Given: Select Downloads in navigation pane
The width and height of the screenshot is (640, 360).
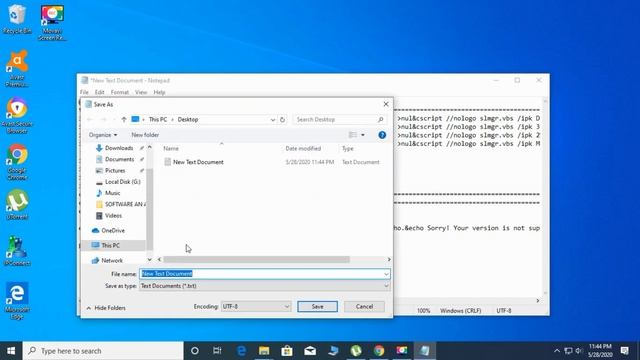Looking at the screenshot, I should [119, 148].
